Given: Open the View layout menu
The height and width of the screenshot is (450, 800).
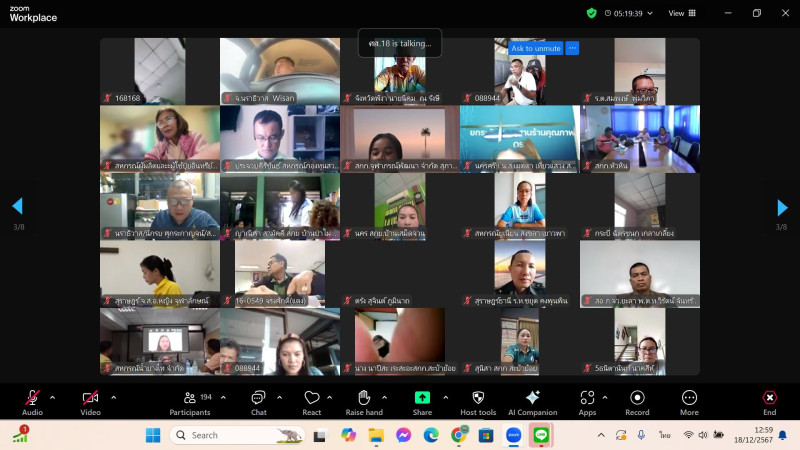Looking at the screenshot, I should click(682, 13).
